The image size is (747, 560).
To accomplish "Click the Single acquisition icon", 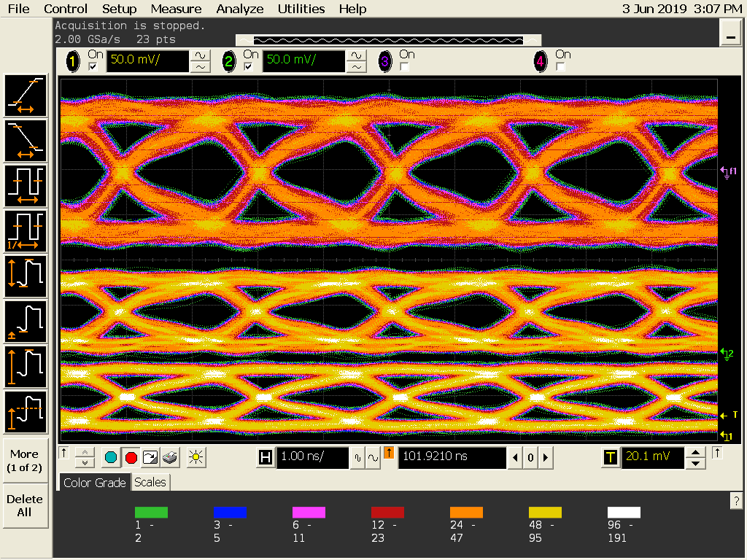I will point(150,458).
